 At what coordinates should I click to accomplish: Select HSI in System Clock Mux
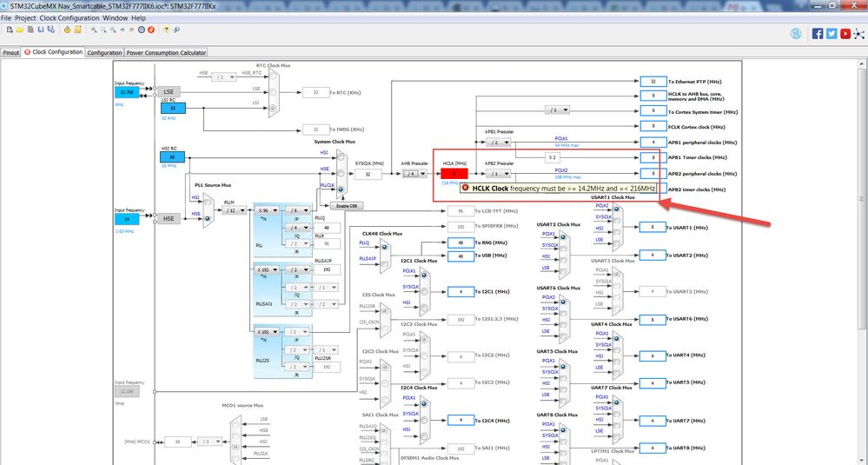[341, 158]
